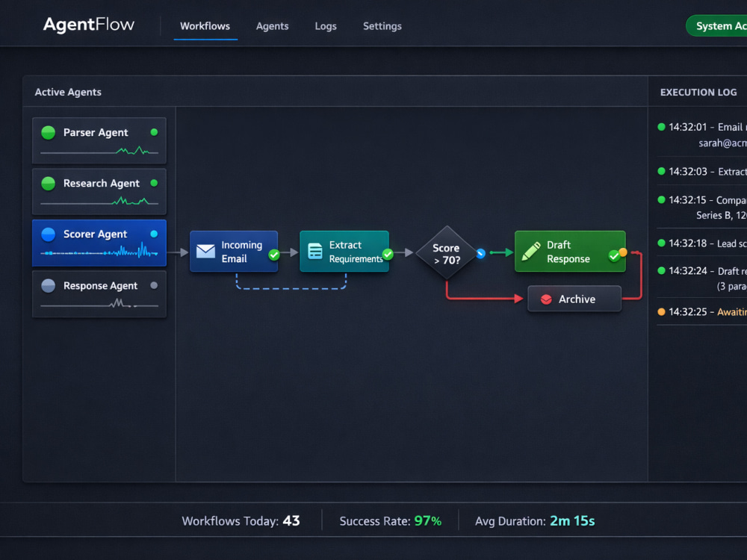Click the red archive icon in Archive node
This screenshot has width=747, height=560.
point(547,299)
